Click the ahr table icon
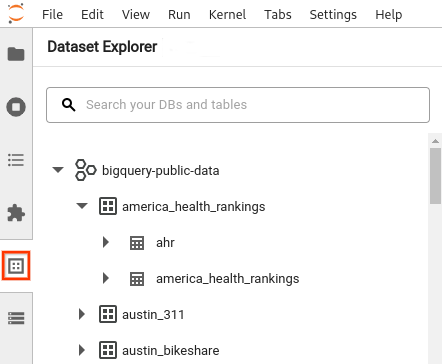The width and height of the screenshot is (442, 364). click(137, 243)
